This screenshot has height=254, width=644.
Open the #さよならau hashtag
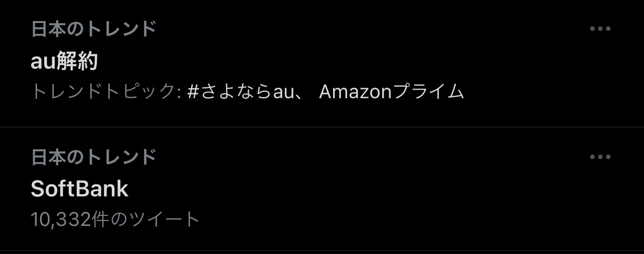click(240, 92)
